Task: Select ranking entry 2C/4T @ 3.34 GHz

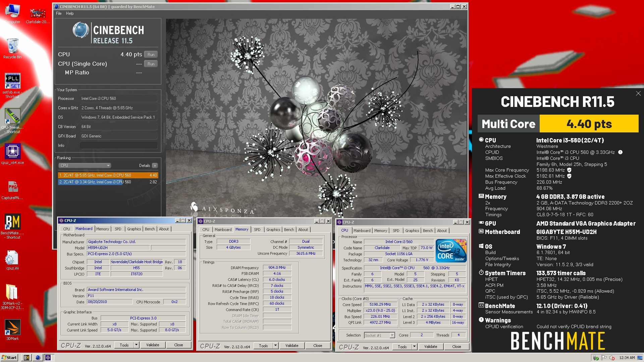Action: point(108,182)
